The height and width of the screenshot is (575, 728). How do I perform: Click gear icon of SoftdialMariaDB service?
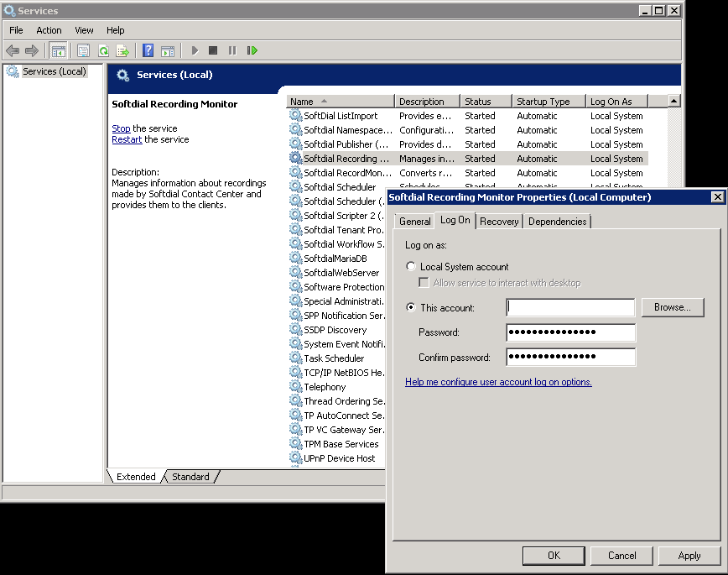[296, 258]
